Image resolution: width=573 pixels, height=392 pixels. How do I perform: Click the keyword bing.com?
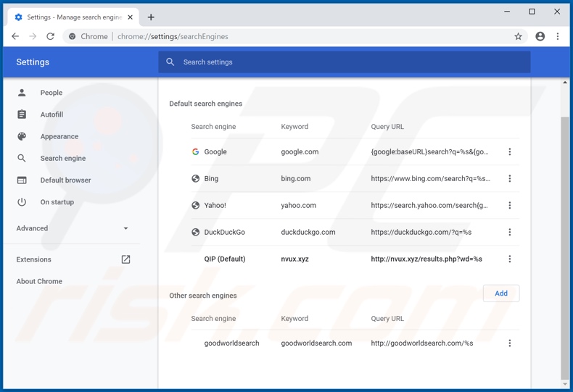click(x=295, y=178)
